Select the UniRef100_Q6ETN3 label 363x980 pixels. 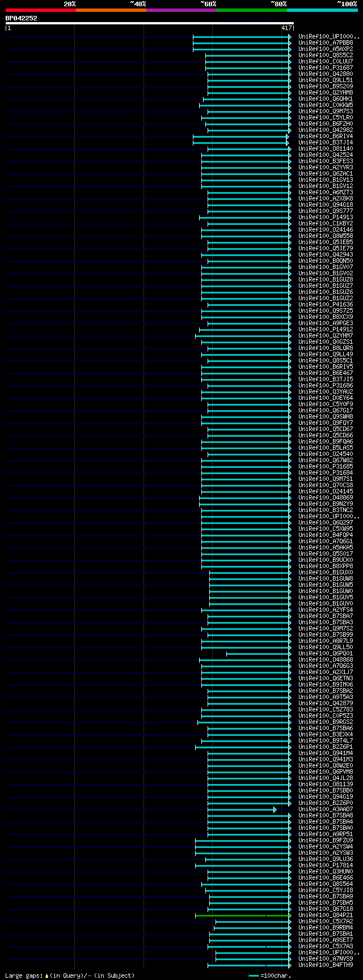click(x=326, y=678)
